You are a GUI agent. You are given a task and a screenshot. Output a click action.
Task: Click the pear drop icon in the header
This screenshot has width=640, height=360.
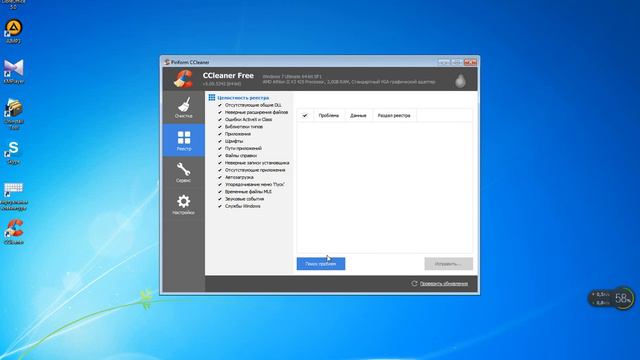[x=460, y=80]
